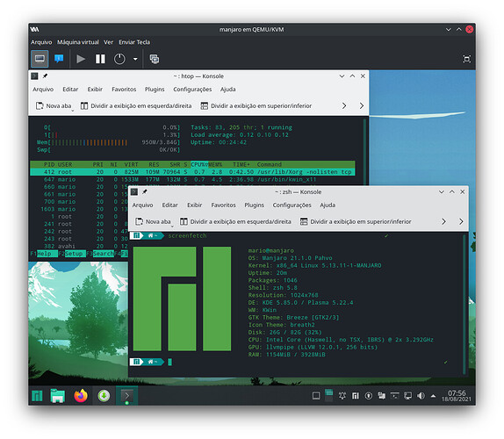504x439 pixels.
Task: Expand toolbar overflow chevron in htop Konsole
Action: coord(344,105)
